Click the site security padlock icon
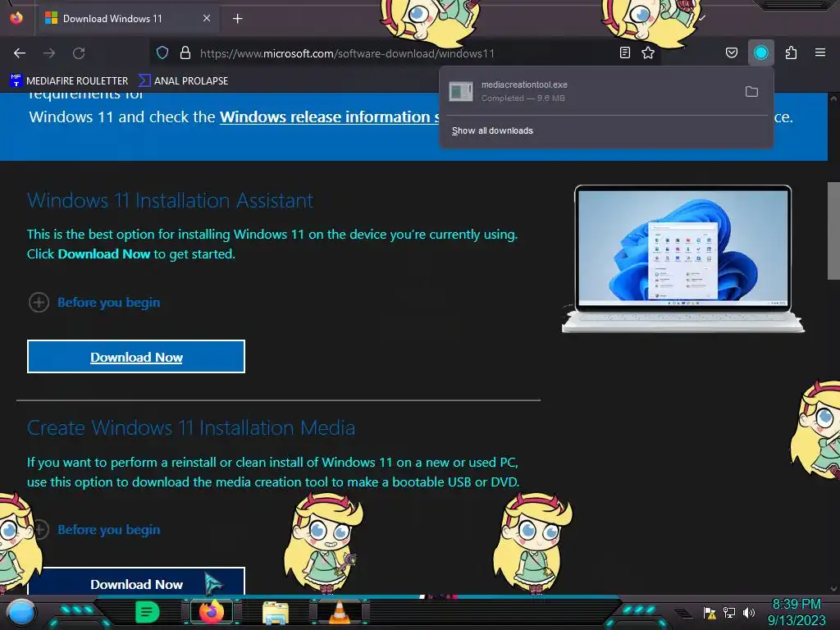Viewport: 840px width, 630px height. [x=185, y=52]
